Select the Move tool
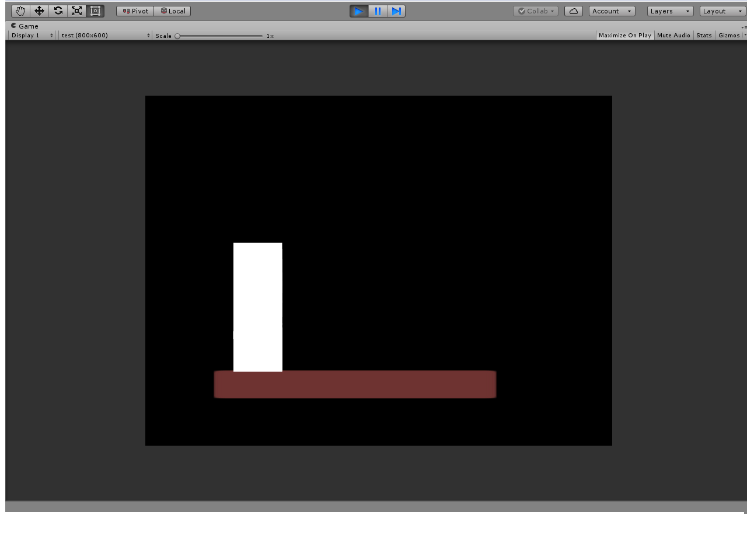 click(39, 10)
